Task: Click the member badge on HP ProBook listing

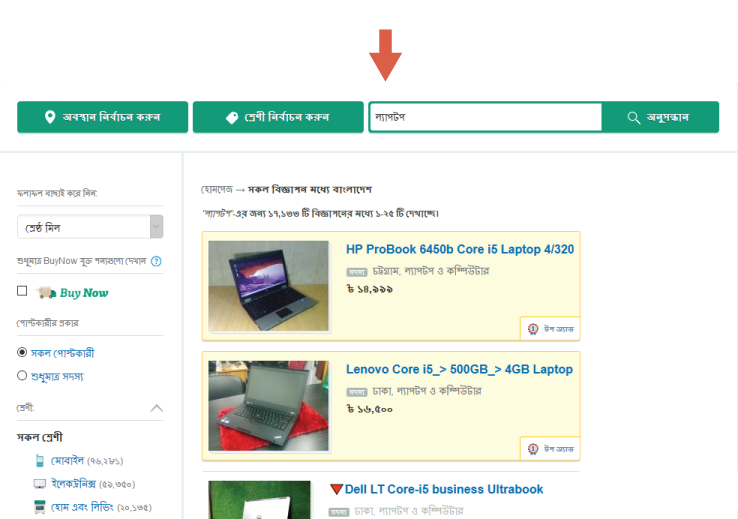Action: [357, 272]
